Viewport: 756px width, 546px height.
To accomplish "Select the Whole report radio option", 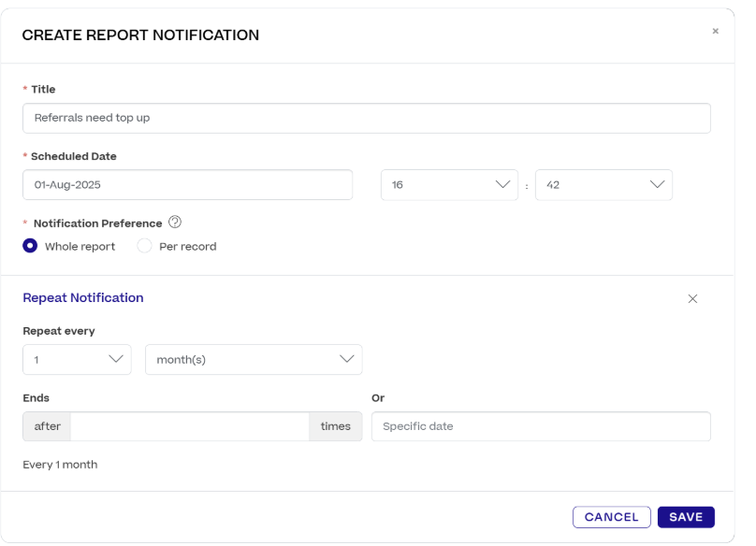I will 30,247.
